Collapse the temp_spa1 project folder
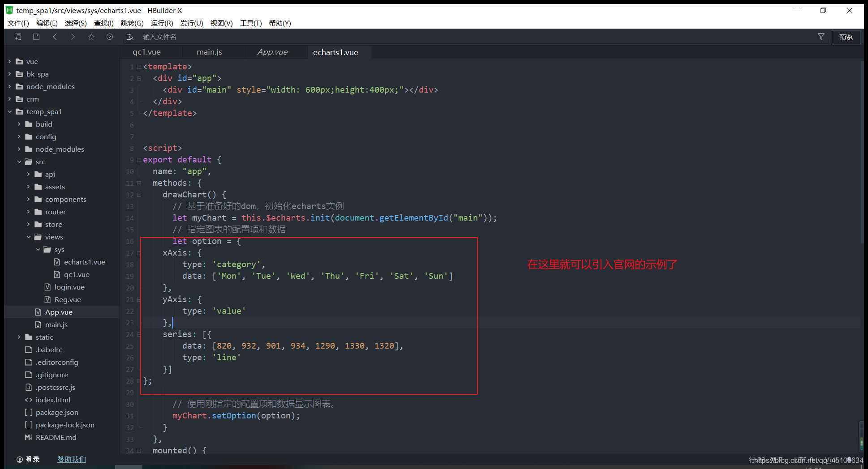The height and width of the screenshot is (469, 868). [x=9, y=111]
